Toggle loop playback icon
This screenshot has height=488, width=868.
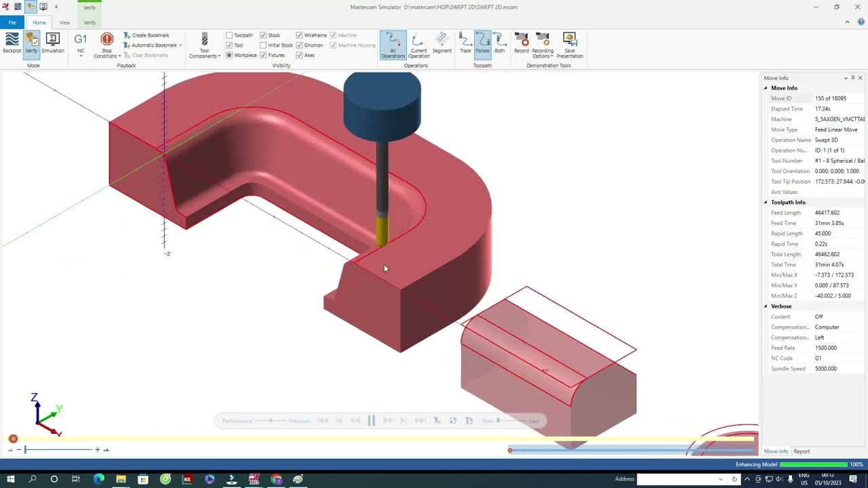(453, 421)
